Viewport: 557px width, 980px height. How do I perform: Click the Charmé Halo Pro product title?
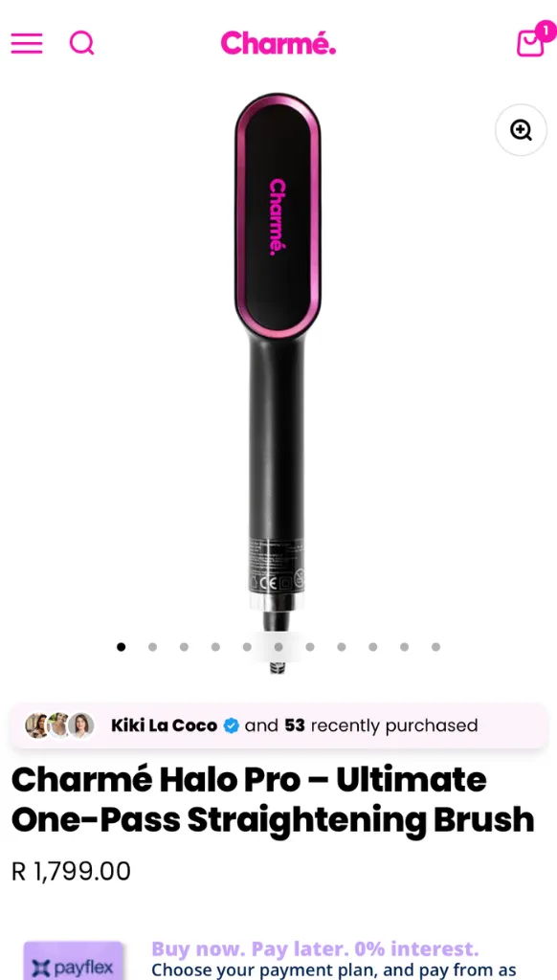(x=273, y=799)
